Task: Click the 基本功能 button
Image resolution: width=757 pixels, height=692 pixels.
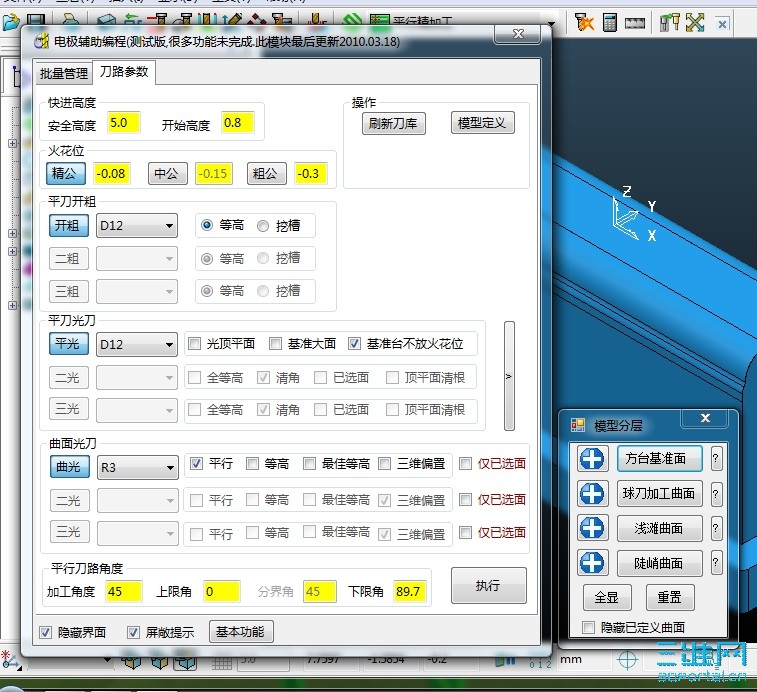Action: 241,632
